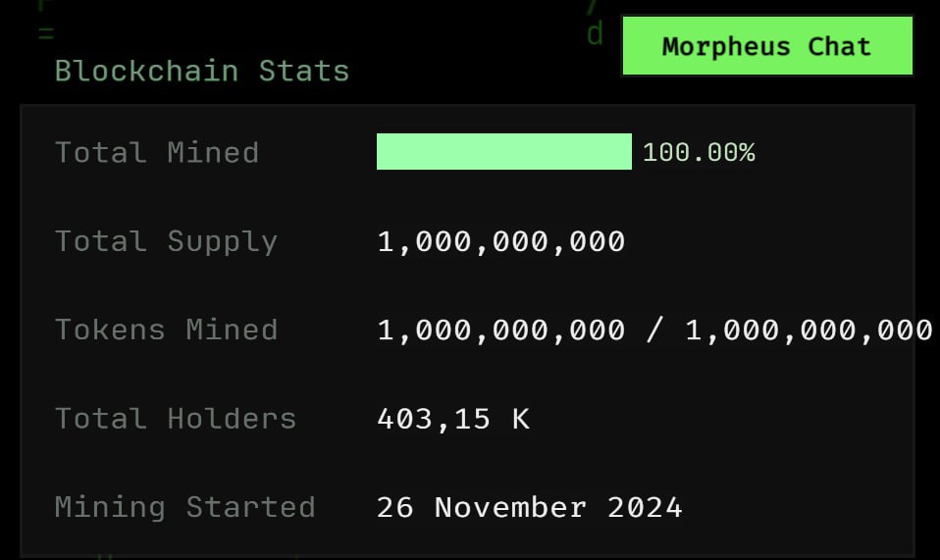Click the word Chat on the green button
The height and width of the screenshot is (560, 940).
(839, 46)
